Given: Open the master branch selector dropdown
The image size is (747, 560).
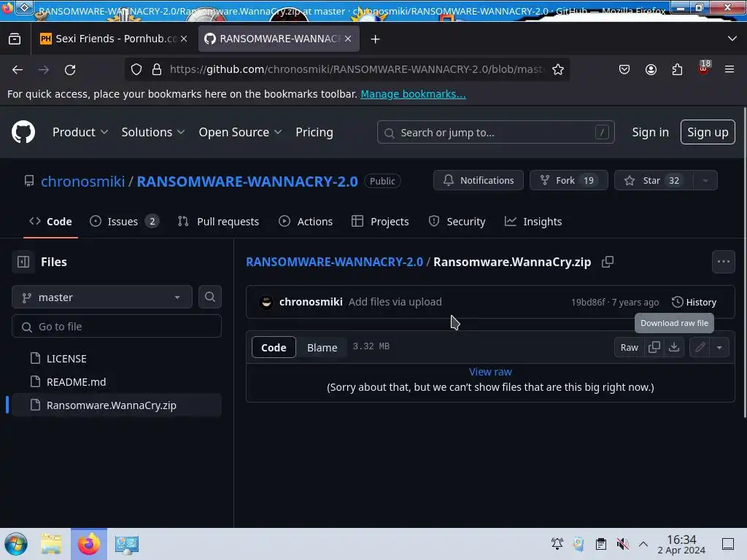Looking at the screenshot, I should [102, 297].
